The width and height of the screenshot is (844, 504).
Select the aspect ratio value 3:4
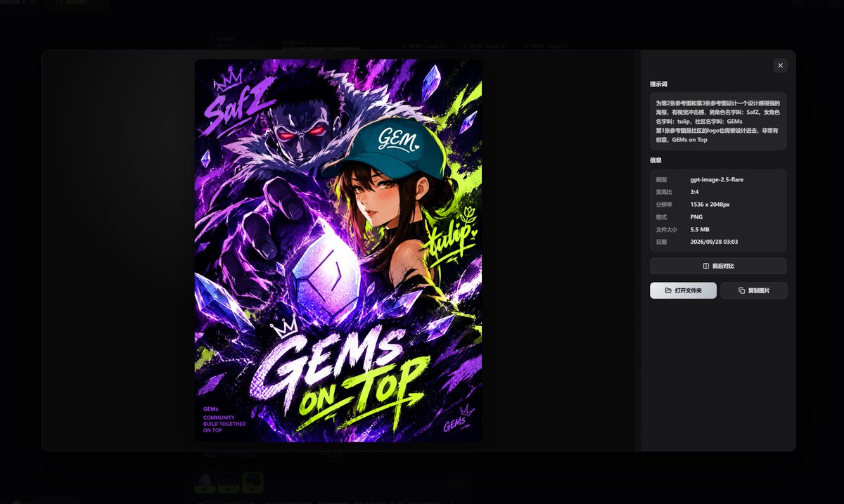click(x=694, y=192)
